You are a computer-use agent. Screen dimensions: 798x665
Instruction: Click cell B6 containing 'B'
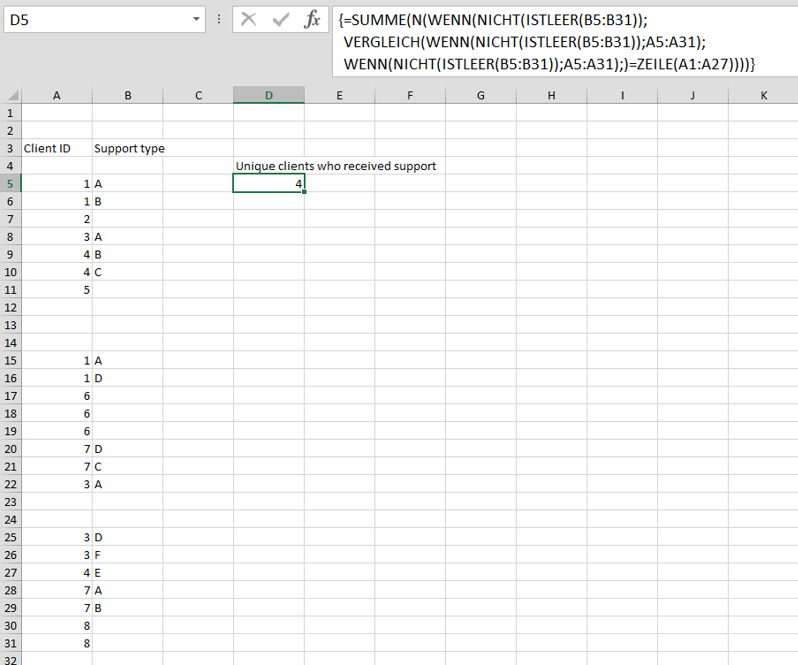point(128,201)
